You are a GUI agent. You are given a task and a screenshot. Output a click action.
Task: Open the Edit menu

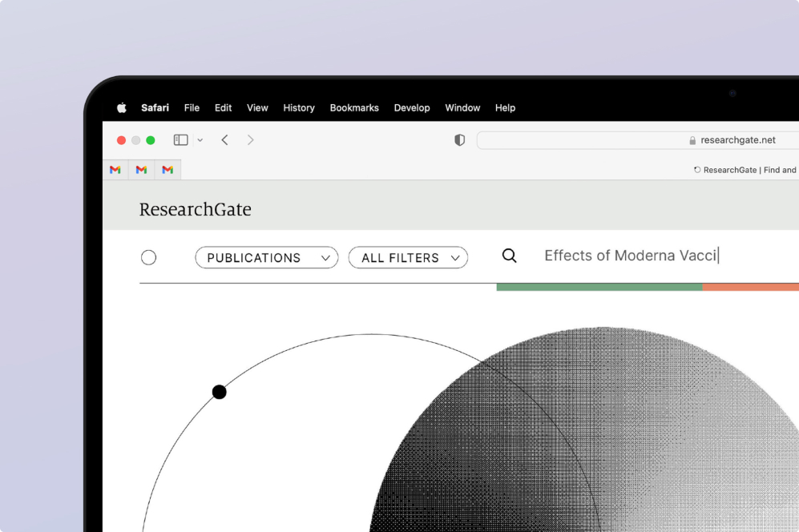tap(223, 107)
